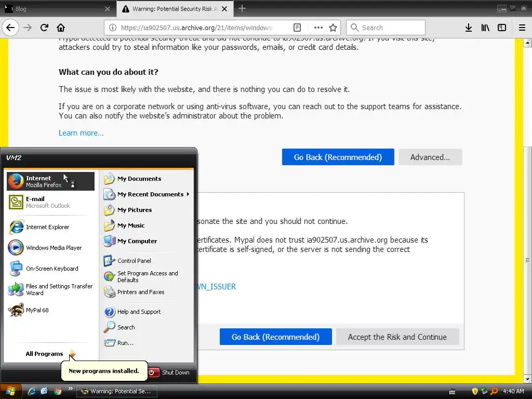The width and height of the screenshot is (532, 399).
Task: Click page scrollbar up arrow
Action: click(528, 43)
